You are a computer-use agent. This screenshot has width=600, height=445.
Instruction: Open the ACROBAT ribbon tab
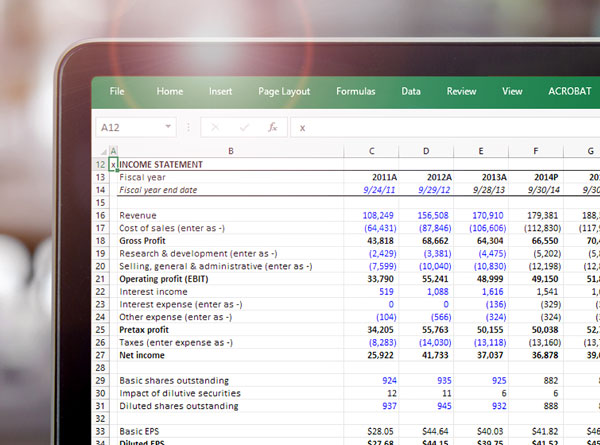tap(569, 91)
